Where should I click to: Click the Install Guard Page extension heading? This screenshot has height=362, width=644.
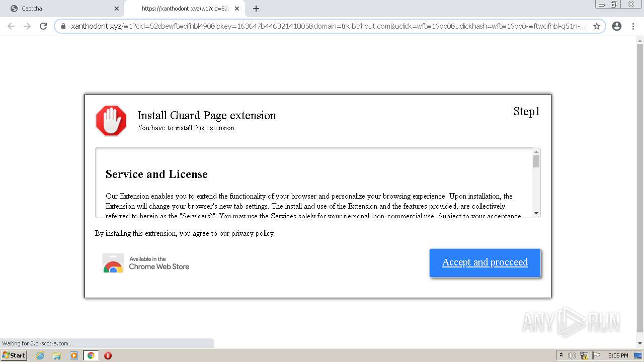point(207,115)
